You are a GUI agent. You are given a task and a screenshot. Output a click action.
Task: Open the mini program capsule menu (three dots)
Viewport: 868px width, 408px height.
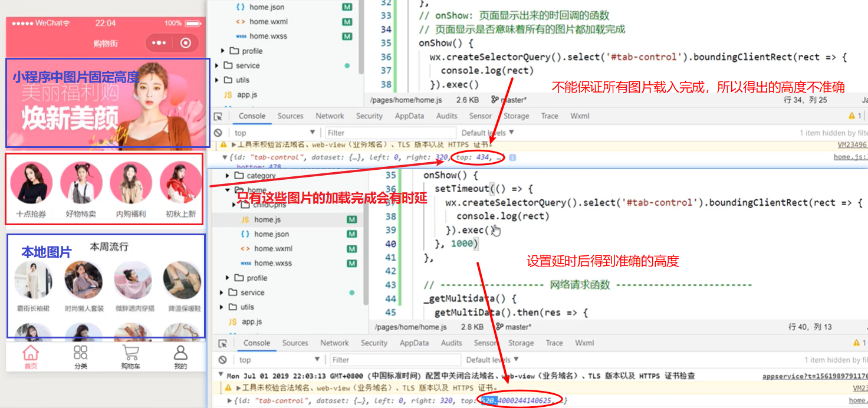(159, 43)
